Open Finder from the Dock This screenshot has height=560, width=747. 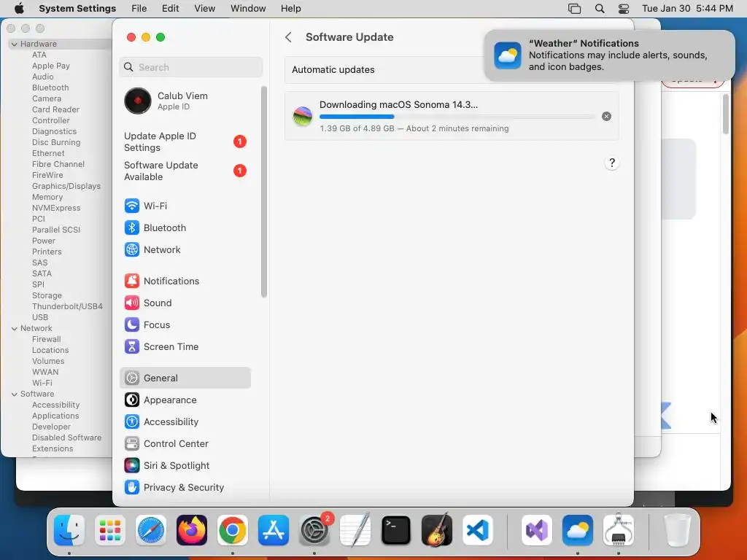click(x=69, y=530)
